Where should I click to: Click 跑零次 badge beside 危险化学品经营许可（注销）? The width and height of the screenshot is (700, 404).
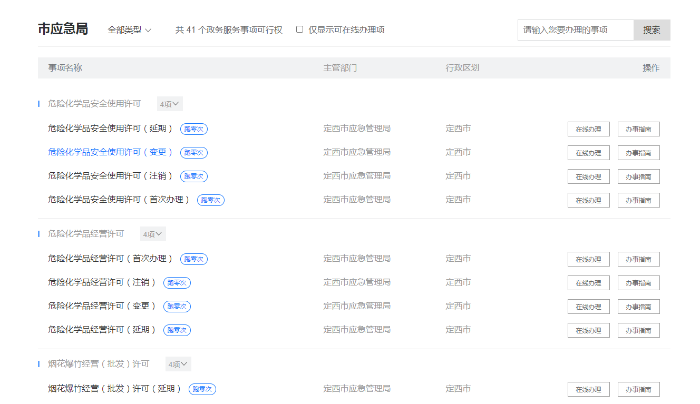tap(177, 282)
